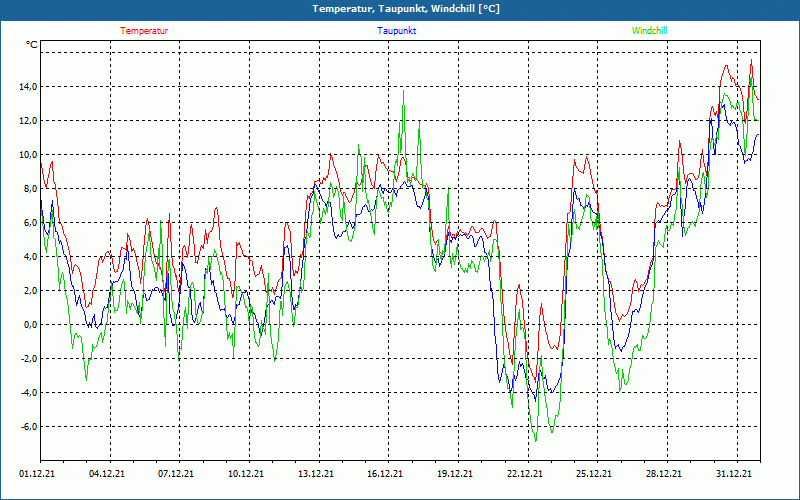Click the 4,0 y-axis value
This screenshot has width=800, height=500.
click(x=31, y=257)
